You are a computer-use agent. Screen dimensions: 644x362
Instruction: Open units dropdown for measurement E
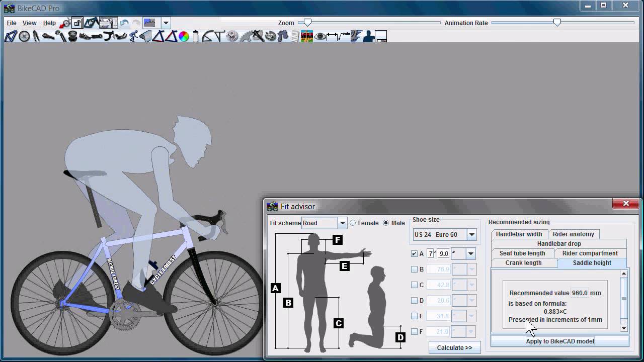click(471, 316)
